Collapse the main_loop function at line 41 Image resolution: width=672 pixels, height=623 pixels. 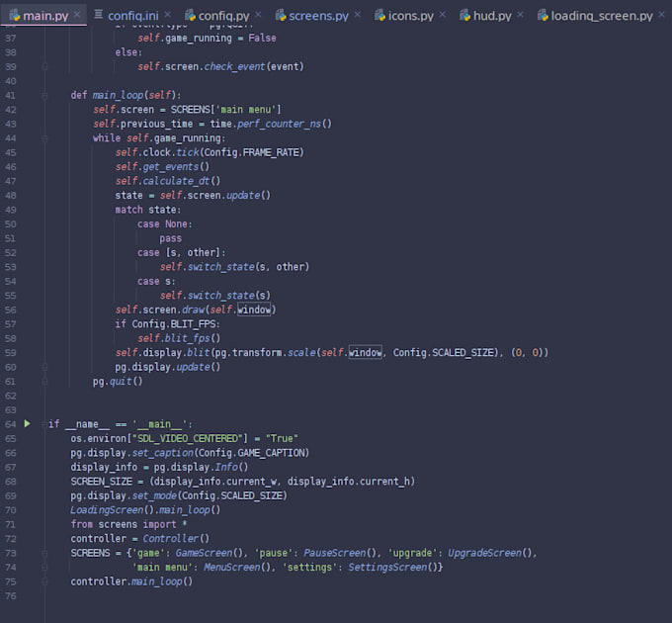click(44, 96)
